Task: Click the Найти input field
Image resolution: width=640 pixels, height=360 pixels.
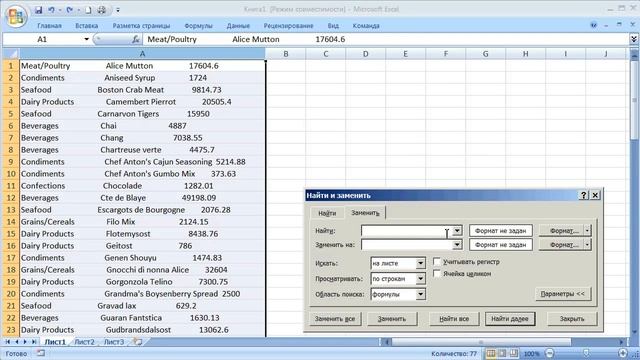Action: click(x=407, y=231)
